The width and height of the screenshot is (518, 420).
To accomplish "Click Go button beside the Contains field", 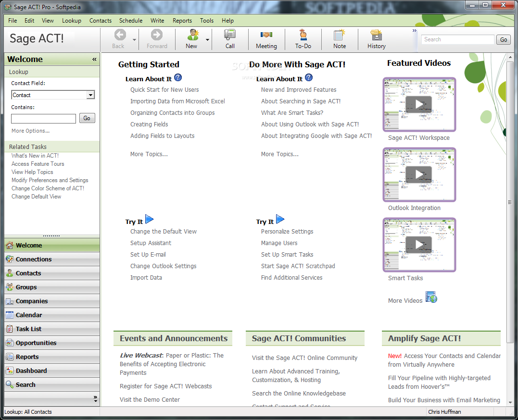I will pyautogui.click(x=87, y=118).
